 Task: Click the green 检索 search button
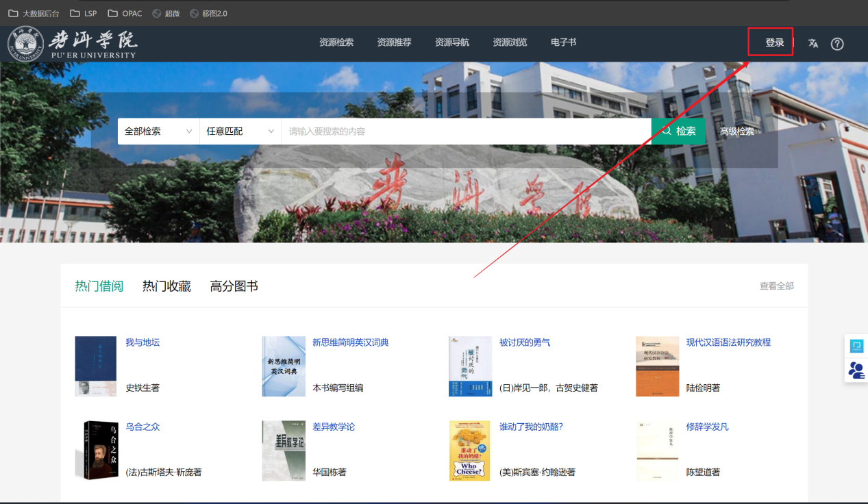[678, 131]
